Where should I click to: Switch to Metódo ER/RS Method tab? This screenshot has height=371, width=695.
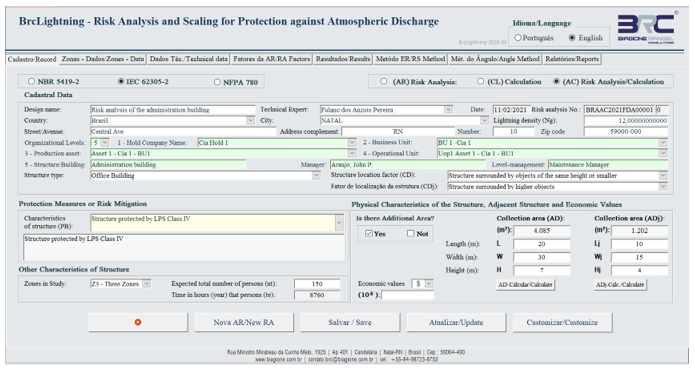[410, 59]
